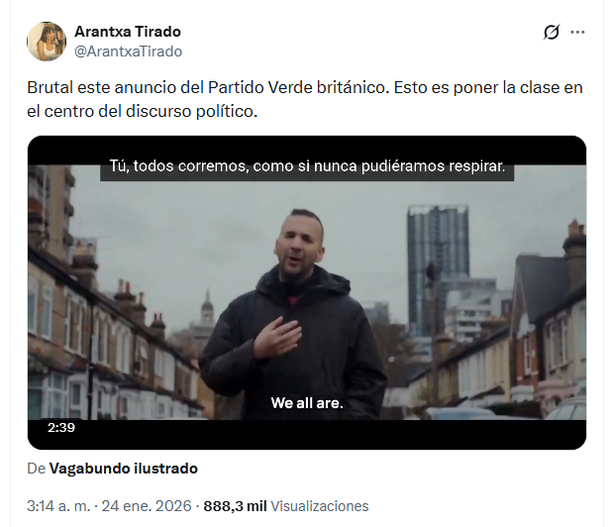Screen dimensions: 610x527
Task: Click the 3:14 a. m. timestamp
Action: [58, 506]
